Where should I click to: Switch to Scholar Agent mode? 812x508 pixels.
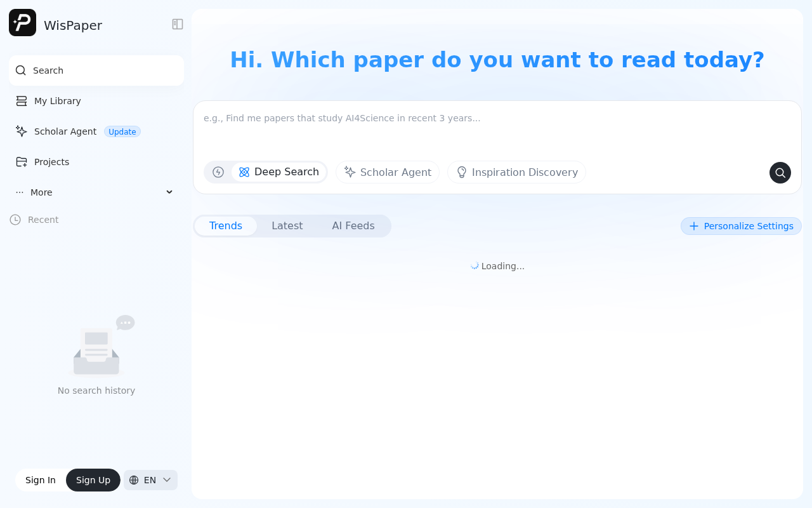tap(388, 172)
